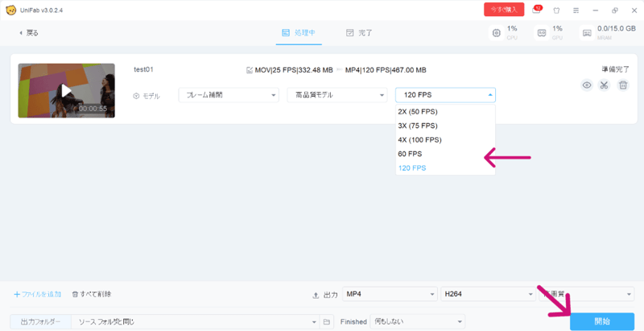Open the skin theme shirt icon
This screenshot has height=331, width=644.
[555, 10]
